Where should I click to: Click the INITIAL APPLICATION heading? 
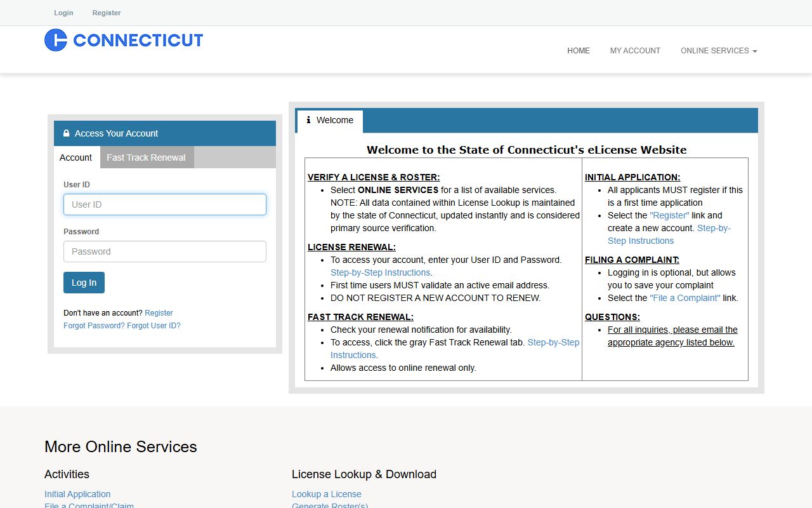(x=632, y=177)
